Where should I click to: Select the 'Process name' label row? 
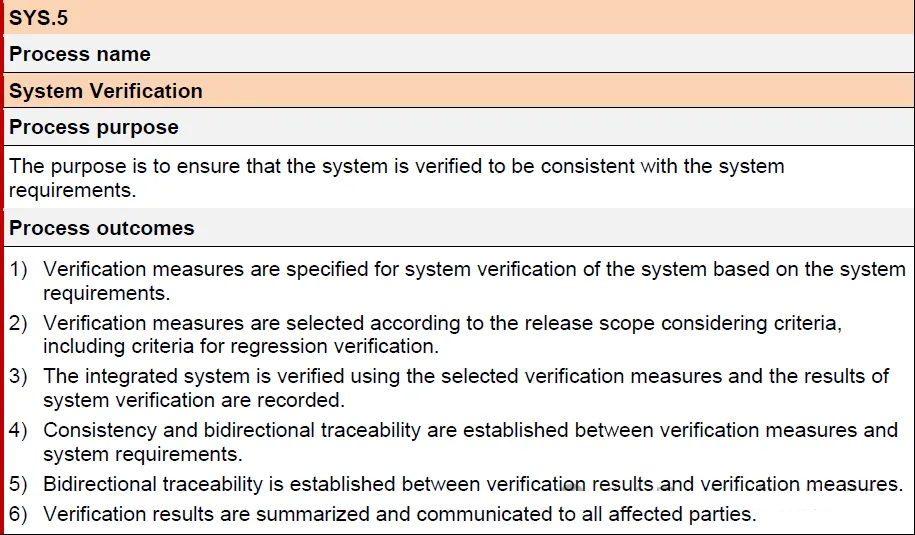pyautogui.click(x=459, y=54)
